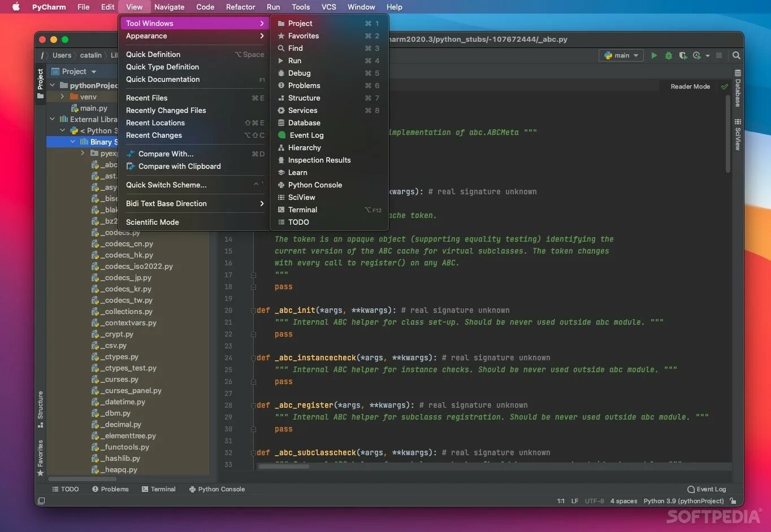Screen dimensions: 771x532
Task: Click the stop square icon in toolbar
Action: (x=719, y=55)
